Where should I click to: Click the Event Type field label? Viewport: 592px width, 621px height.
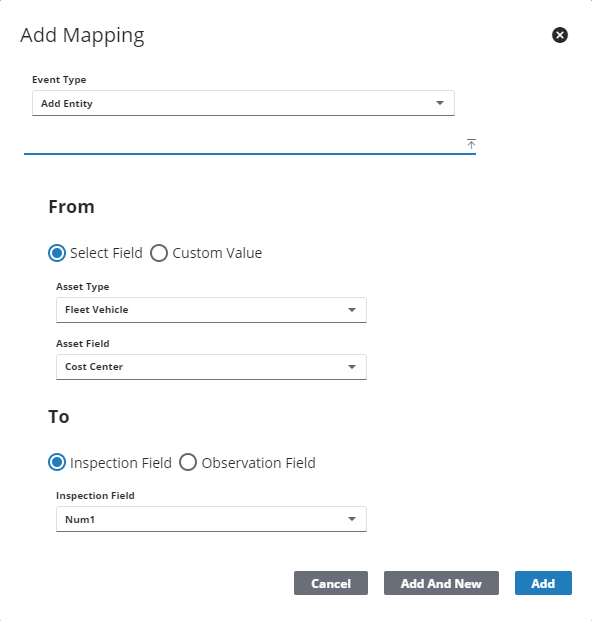pos(59,80)
